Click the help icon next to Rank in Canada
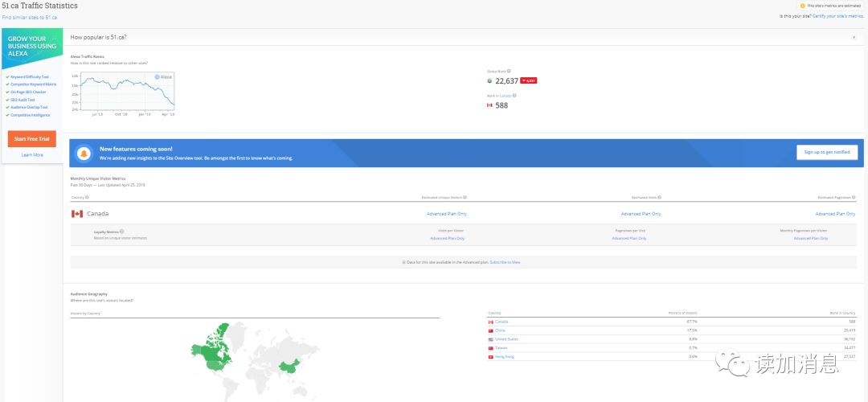This screenshot has width=868, height=402. point(514,95)
